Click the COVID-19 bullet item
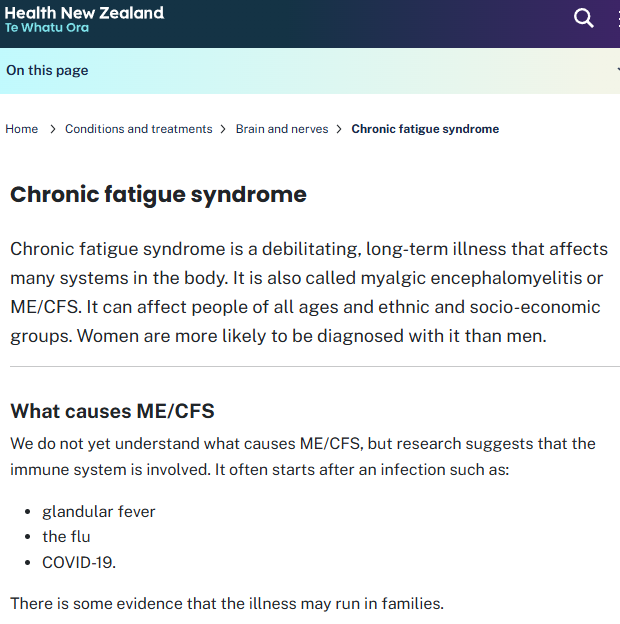Screen dimensions: 620x624 pyautogui.click(x=79, y=562)
